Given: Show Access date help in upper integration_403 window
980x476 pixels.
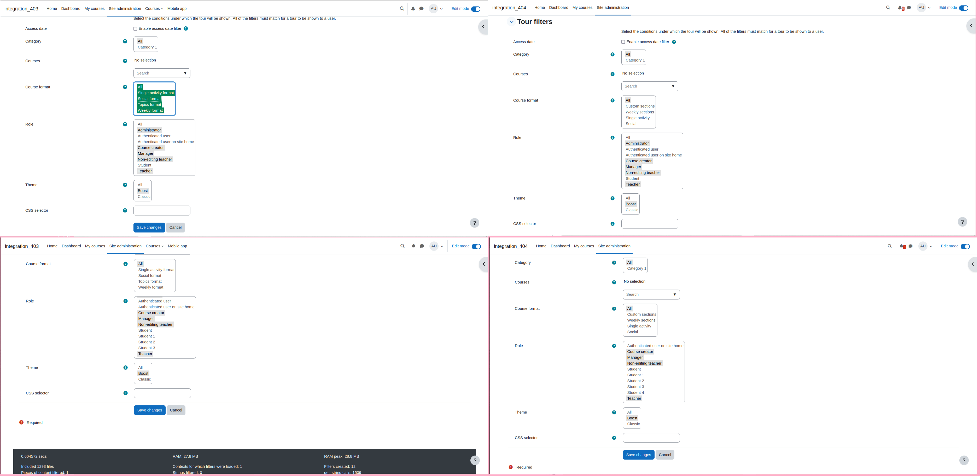Looking at the screenshot, I should point(186,28).
